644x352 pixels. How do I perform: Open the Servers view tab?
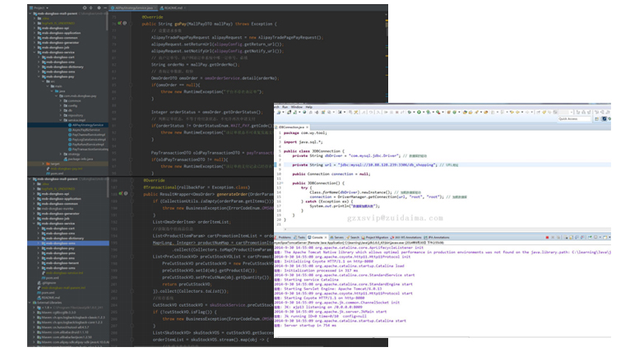coord(337,238)
